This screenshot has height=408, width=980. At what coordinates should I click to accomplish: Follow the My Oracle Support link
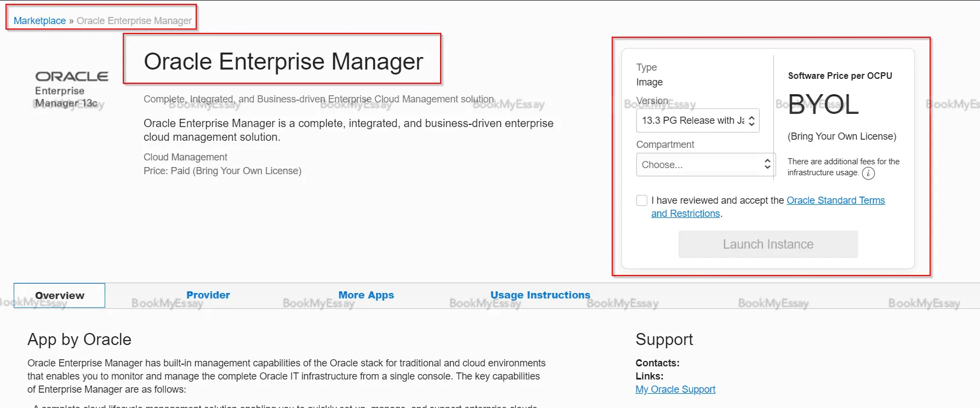click(x=675, y=389)
